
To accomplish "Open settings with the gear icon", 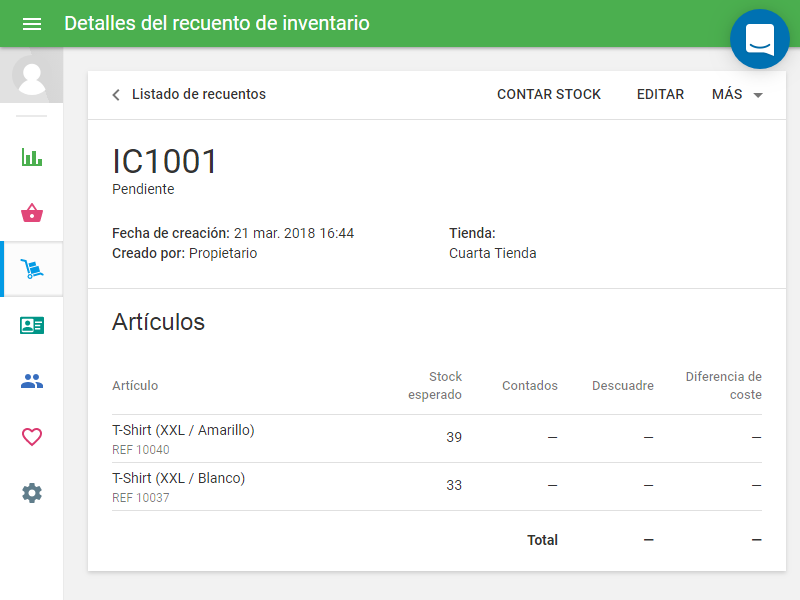I will (x=31, y=493).
